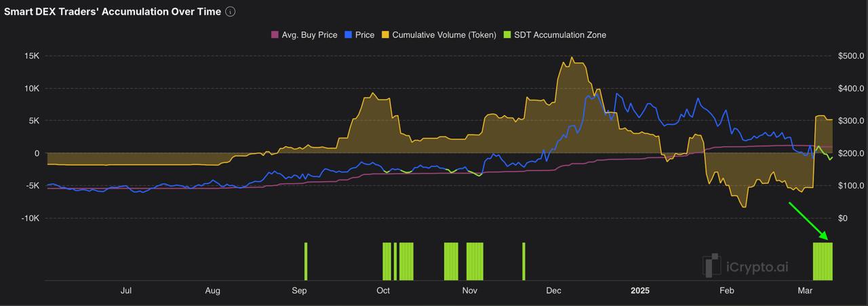
Task: Click the 10K left axis label
Action: pos(31,88)
